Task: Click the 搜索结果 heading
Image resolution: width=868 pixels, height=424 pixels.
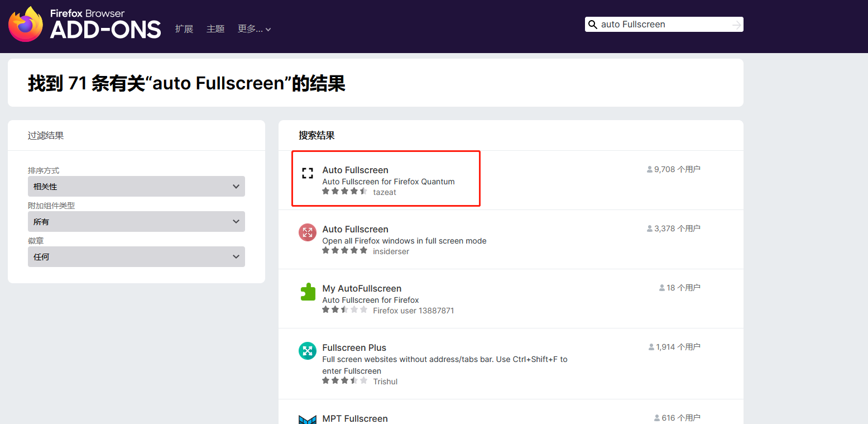Action: tap(316, 135)
